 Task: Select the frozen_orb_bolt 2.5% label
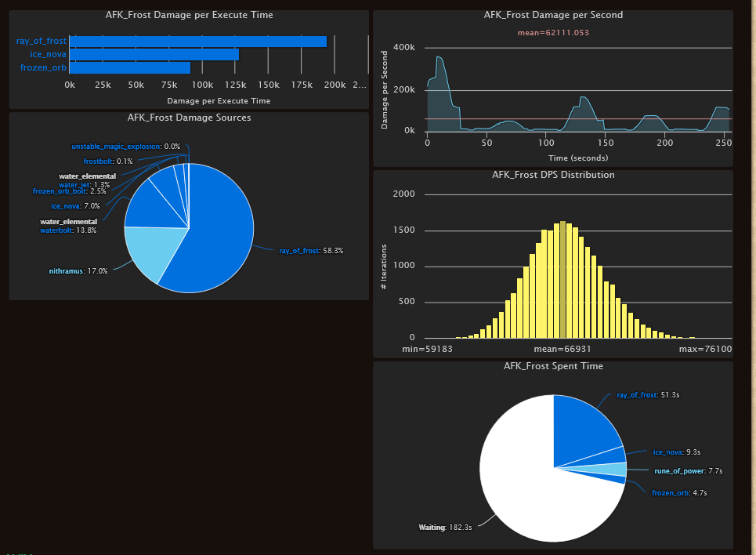69,191
